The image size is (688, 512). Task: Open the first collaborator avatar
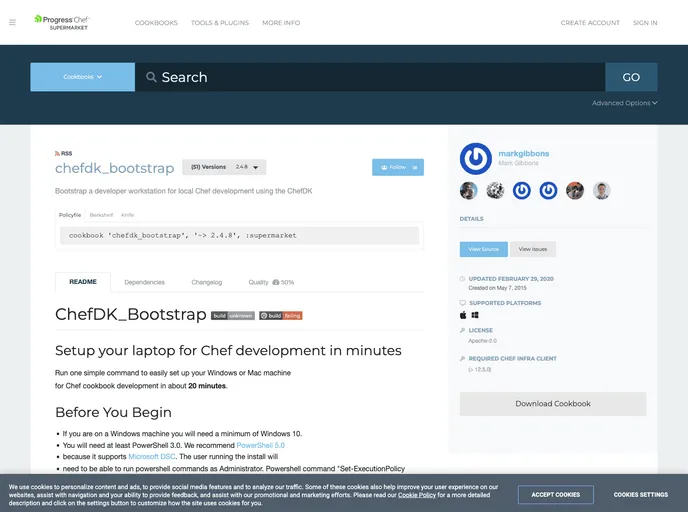(x=469, y=191)
